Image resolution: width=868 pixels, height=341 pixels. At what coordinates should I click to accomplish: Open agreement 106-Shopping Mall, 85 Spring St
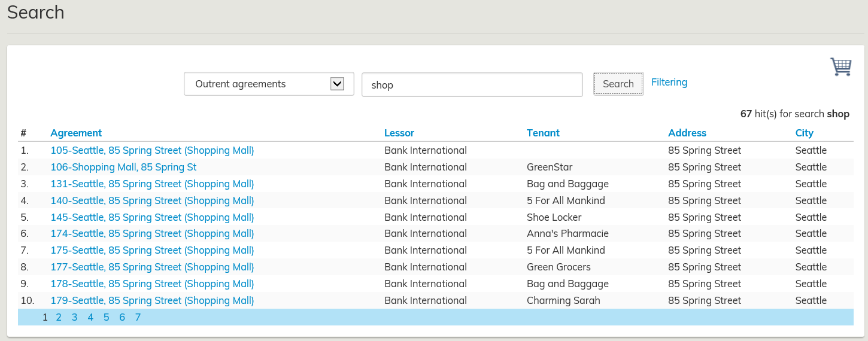[123, 168]
